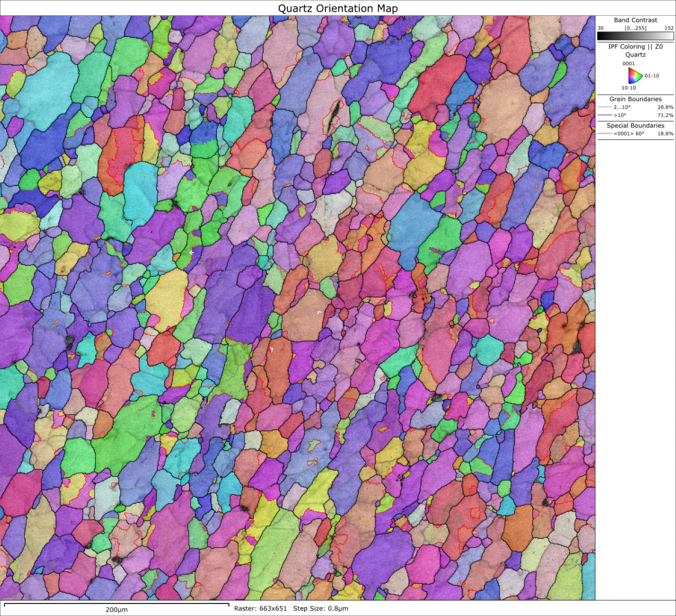Click the 18.8% special boundary value
Viewport: 676px width, 616px height.
click(x=665, y=134)
